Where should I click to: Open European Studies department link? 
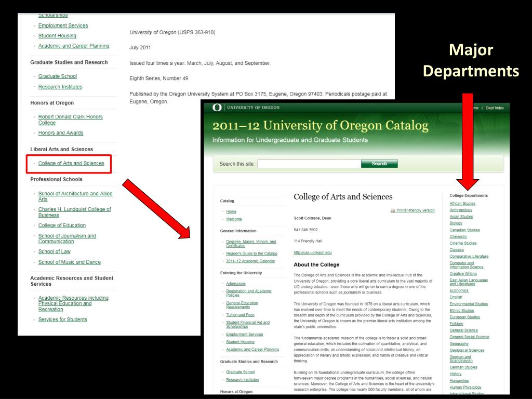(465, 317)
